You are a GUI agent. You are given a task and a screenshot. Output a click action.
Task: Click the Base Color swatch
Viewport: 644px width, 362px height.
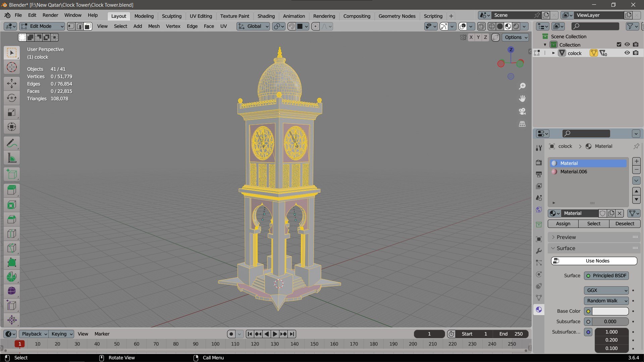coord(610,311)
